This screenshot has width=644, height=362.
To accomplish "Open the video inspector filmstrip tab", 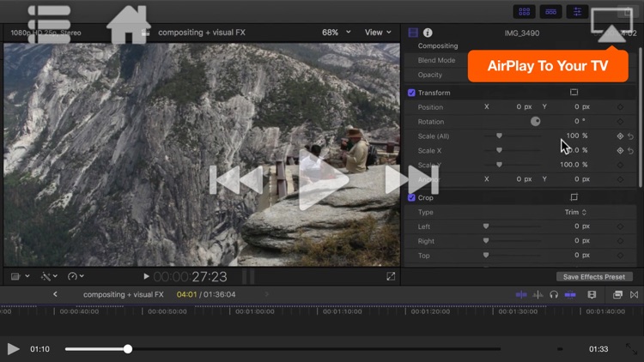I will pyautogui.click(x=413, y=33).
